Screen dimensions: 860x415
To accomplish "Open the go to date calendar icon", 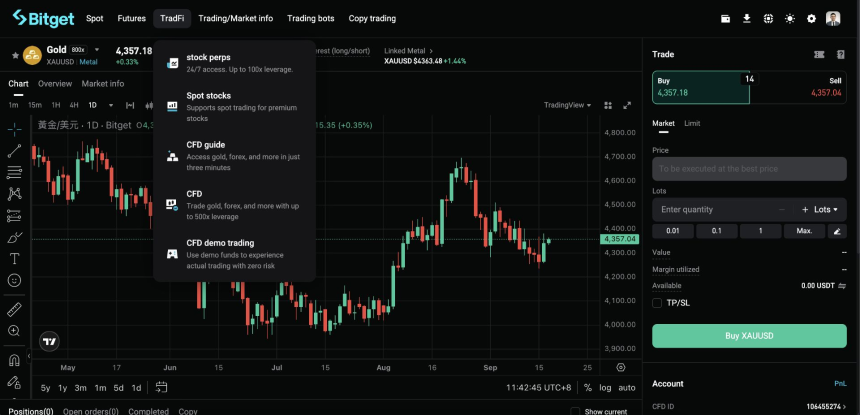I will tap(161, 387).
